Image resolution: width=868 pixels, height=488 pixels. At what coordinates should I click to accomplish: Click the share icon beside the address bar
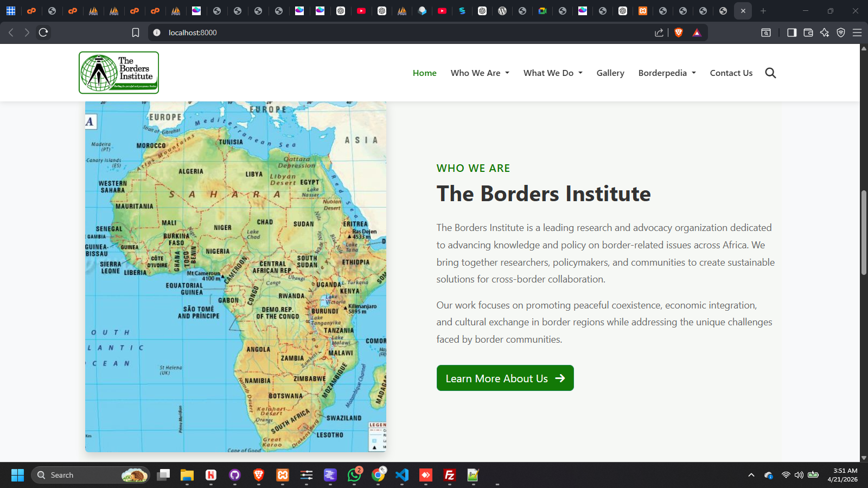[x=658, y=33]
